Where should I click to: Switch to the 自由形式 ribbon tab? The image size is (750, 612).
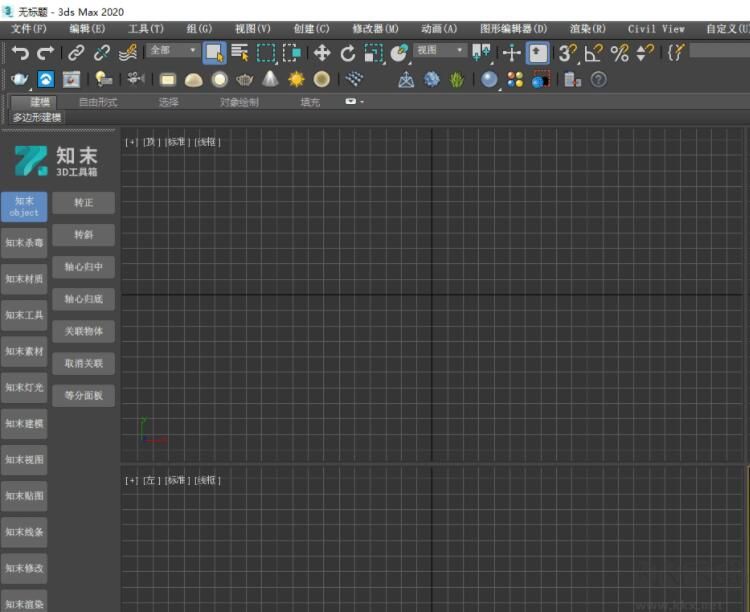pos(98,102)
